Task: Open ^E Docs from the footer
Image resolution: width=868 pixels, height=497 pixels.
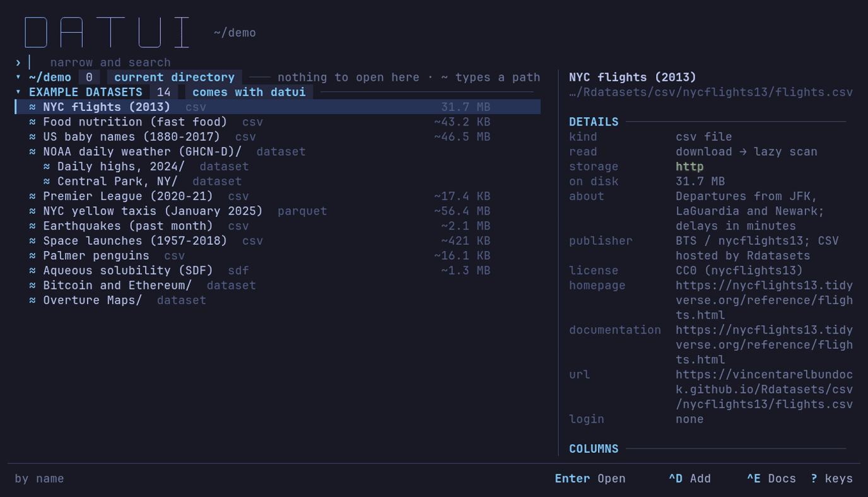Action: 771,479
